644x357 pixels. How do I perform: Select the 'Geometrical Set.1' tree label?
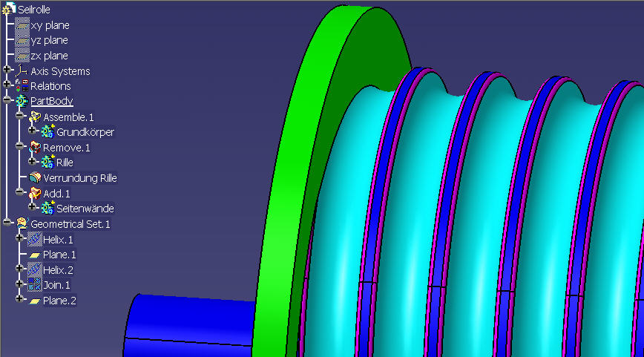click(70, 224)
